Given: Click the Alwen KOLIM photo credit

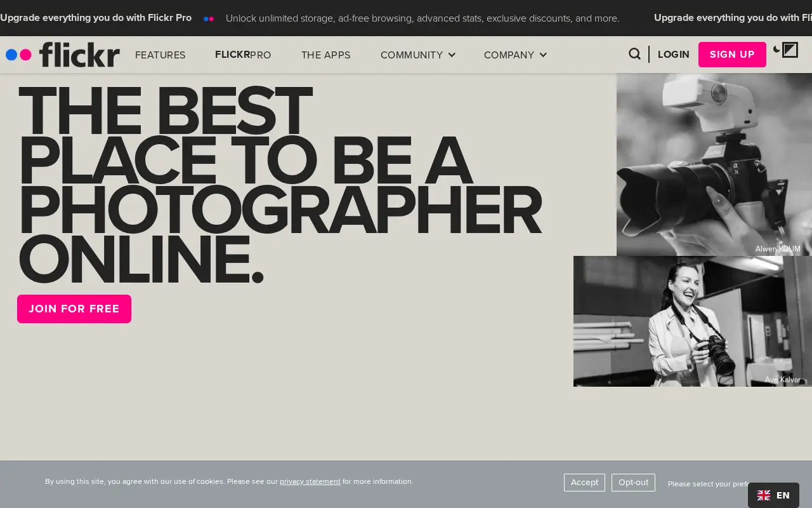Looking at the screenshot, I should [x=778, y=249].
